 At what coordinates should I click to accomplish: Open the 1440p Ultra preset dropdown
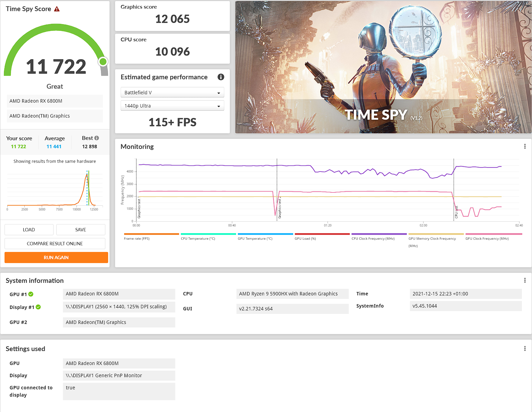[x=172, y=106]
